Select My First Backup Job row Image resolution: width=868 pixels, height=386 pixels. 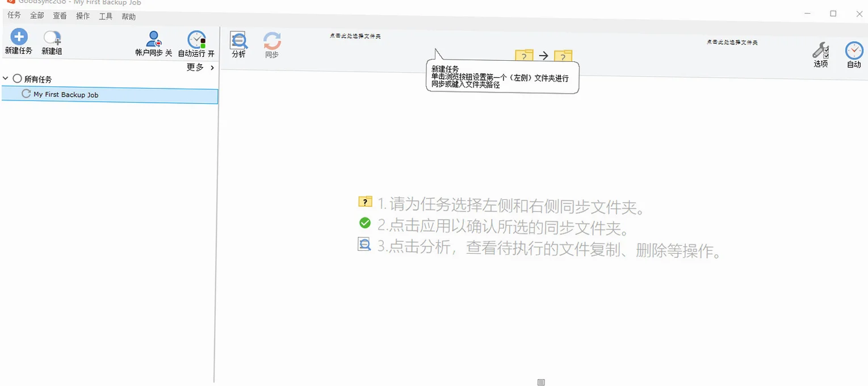point(110,95)
